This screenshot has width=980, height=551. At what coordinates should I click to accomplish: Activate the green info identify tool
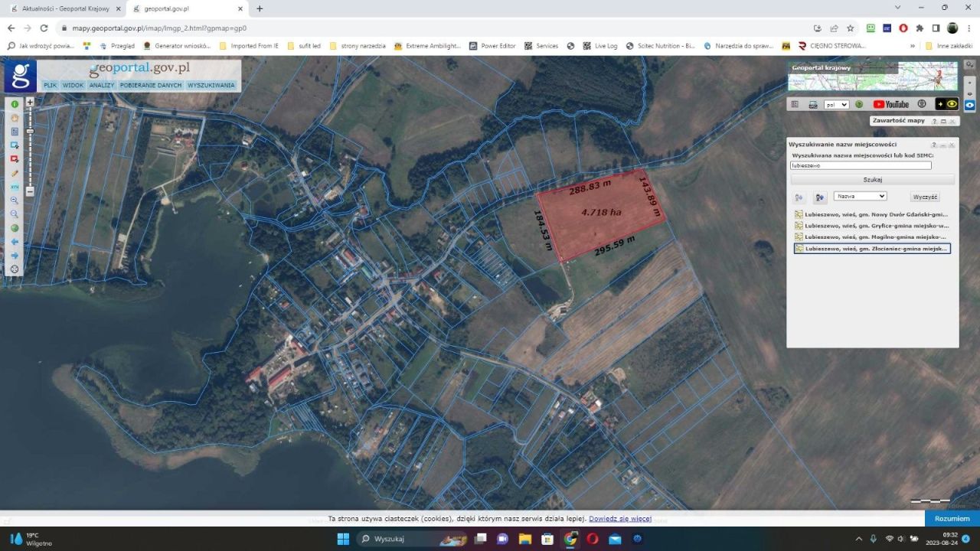(x=15, y=104)
